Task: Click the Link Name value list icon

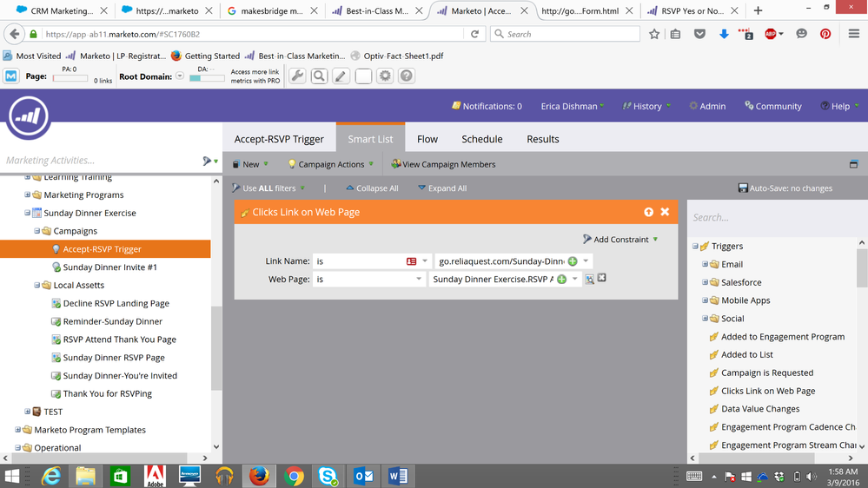Action: tap(411, 261)
